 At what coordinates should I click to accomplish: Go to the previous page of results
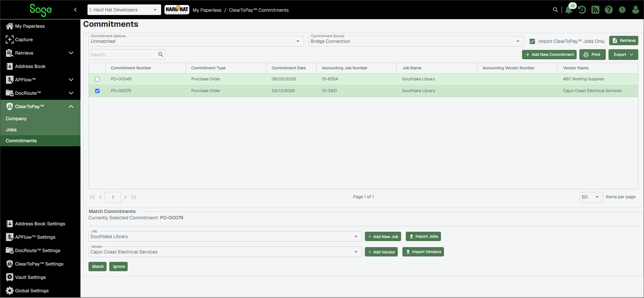[101, 197]
